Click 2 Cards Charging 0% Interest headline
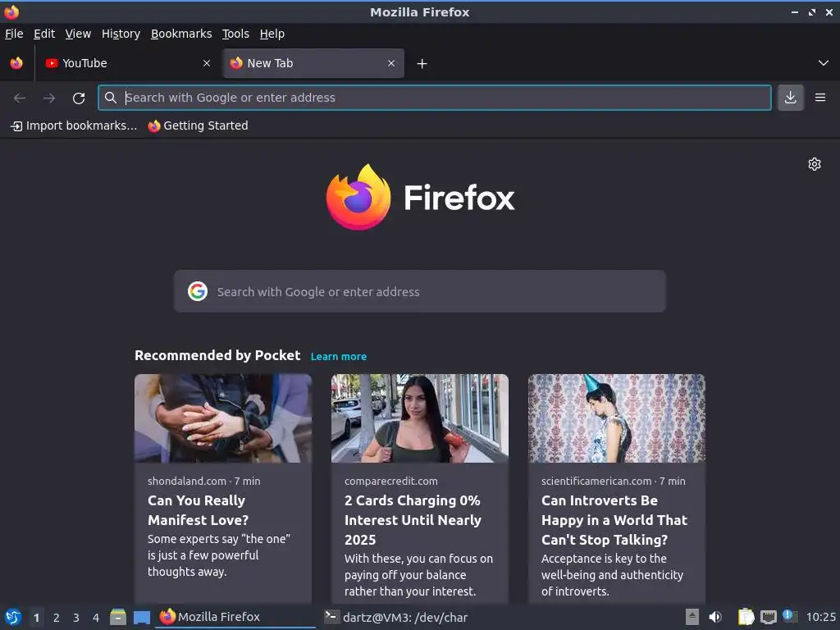The height and width of the screenshot is (630, 840). tap(413, 520)
